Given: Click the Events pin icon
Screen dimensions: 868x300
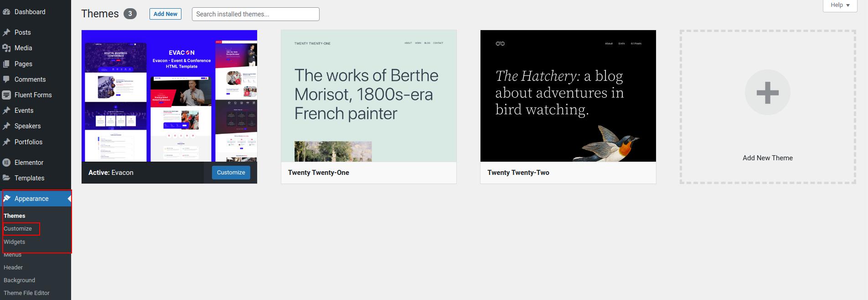Looking at the screenshot, I should coord(6,111).
